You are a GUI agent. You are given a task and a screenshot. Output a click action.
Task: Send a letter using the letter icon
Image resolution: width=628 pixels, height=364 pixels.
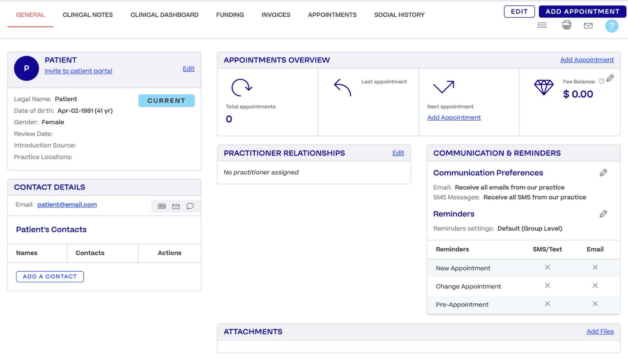pos(162,206)
